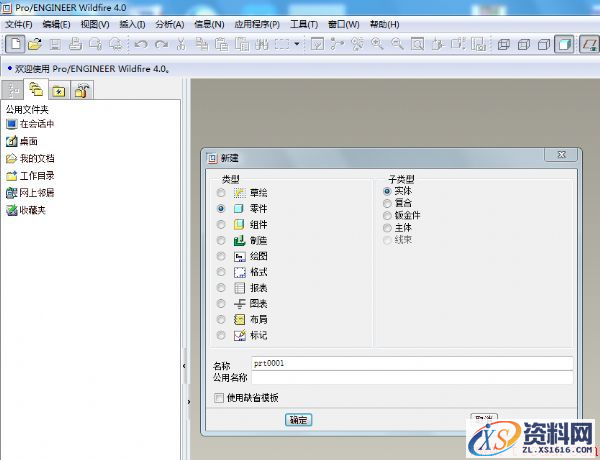The width and height of the screenshot is (600, 460).
Task: Click the Save diskette toolbar icon
Action: 55,45
